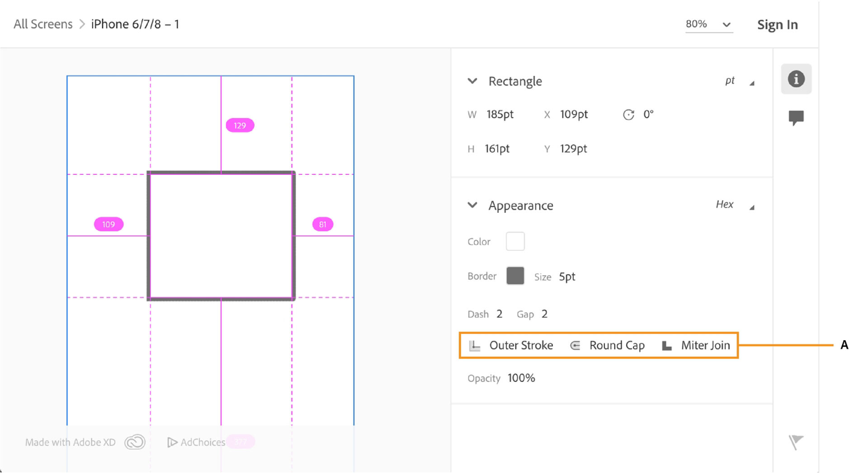Click the Round Cap icon
Viewport: 868px width, 473px height.
[x=575, y=346]
